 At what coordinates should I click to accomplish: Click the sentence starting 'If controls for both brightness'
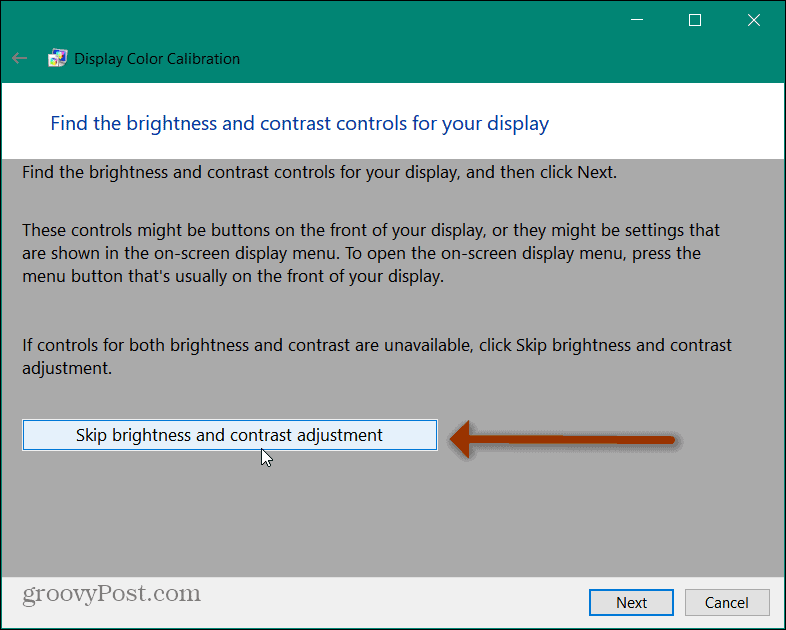pyautogui.click(x=377, y=356)
